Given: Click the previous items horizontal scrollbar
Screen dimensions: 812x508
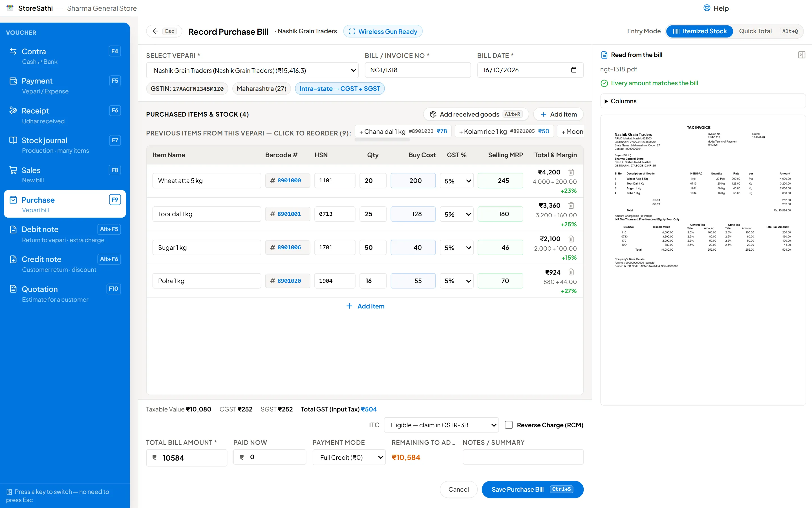Looking at the screenshot, I should [x=382, y=140].
